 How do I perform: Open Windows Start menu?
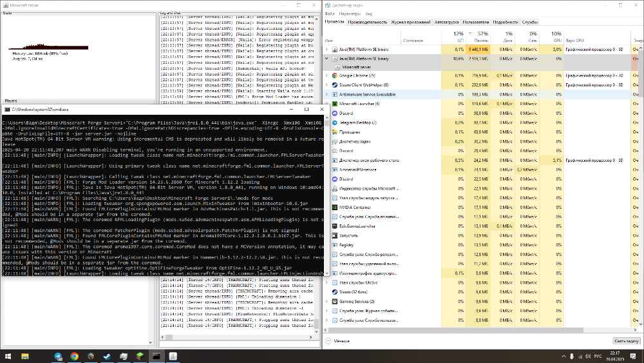coord(8,357)
